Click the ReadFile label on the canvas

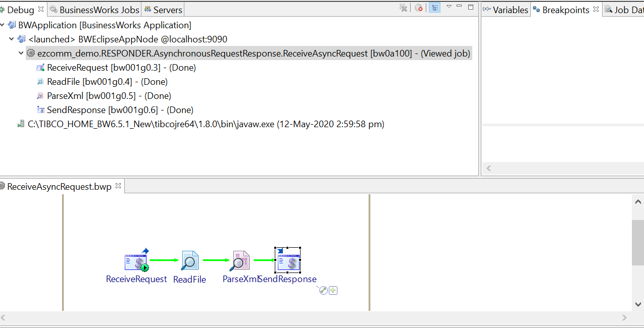coord(189,279)
